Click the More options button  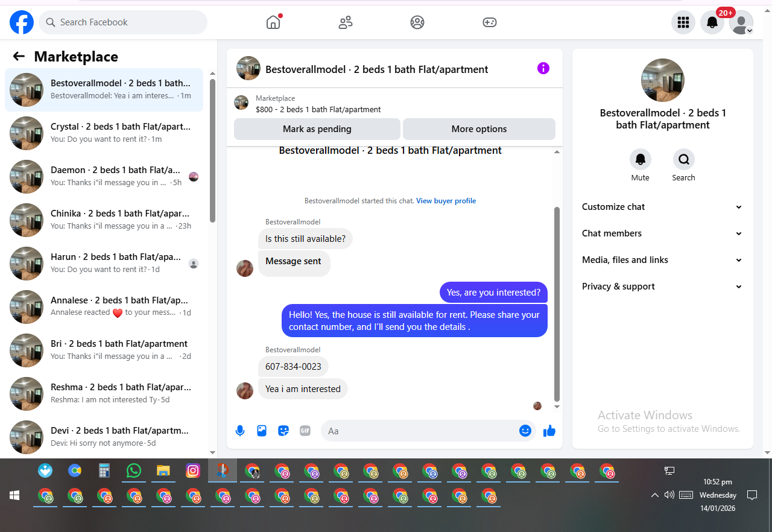pos(479,129)
